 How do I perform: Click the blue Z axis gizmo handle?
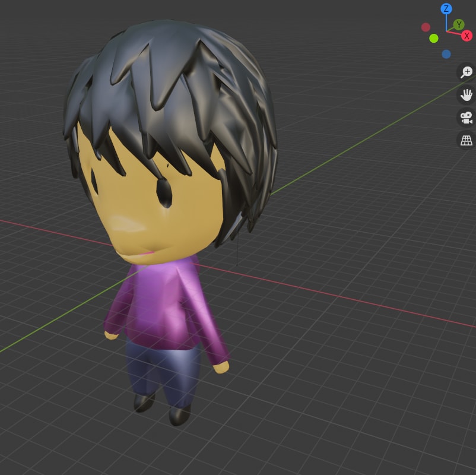[446, 9]
